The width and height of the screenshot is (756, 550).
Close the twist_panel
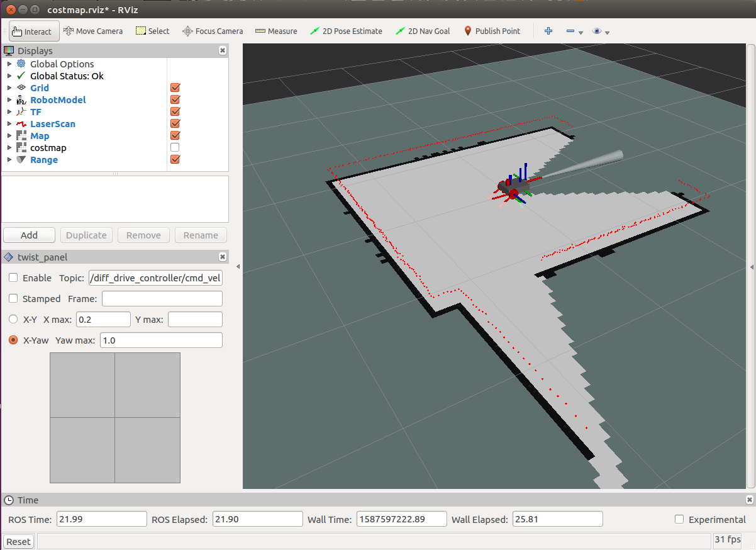point(222,257)
